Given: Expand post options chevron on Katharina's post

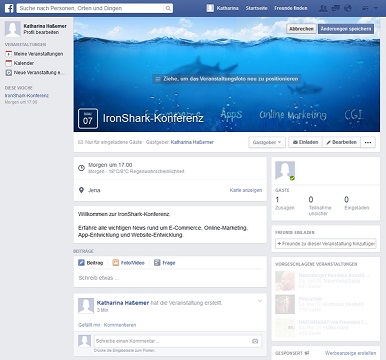Looking at the screenshot, I should pyautogui.click(x=260, y=301).
